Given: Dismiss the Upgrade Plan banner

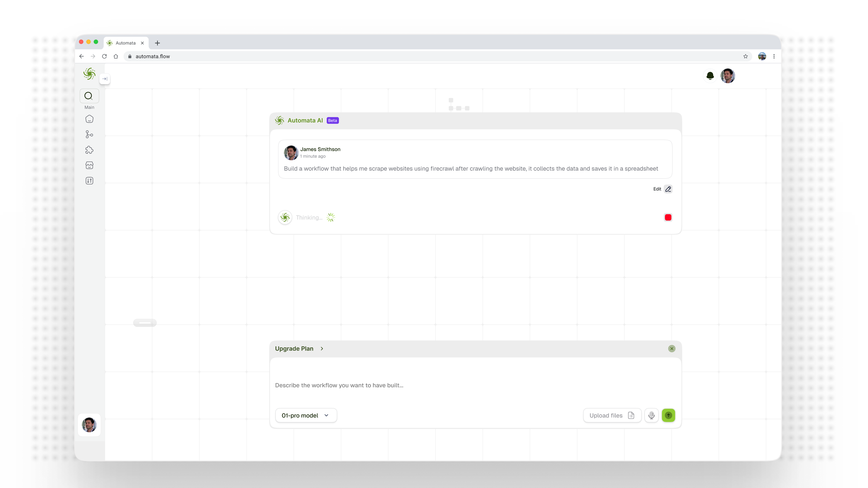Looking at the screenshot, I should click(672, 349).
